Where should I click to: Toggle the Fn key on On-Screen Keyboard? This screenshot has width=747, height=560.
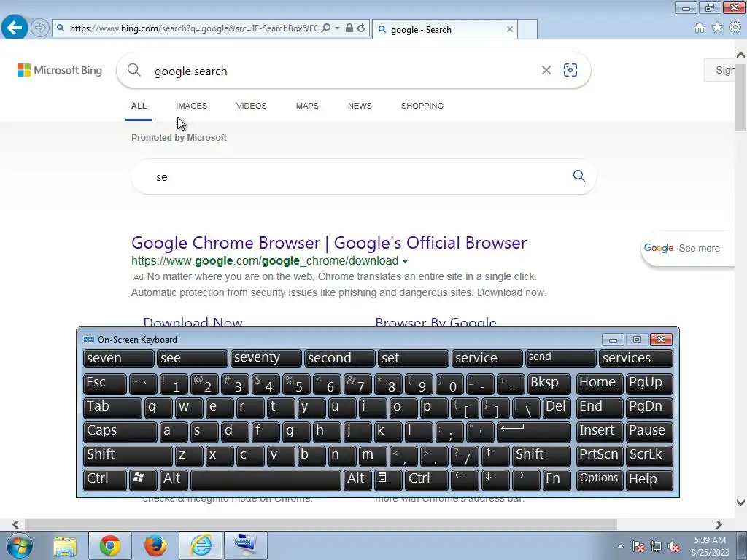[557, 480]
